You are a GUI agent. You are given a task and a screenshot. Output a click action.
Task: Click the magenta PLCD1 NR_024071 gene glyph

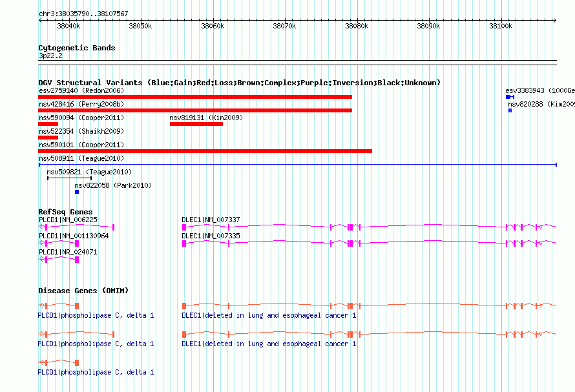[x=58, y=260]
